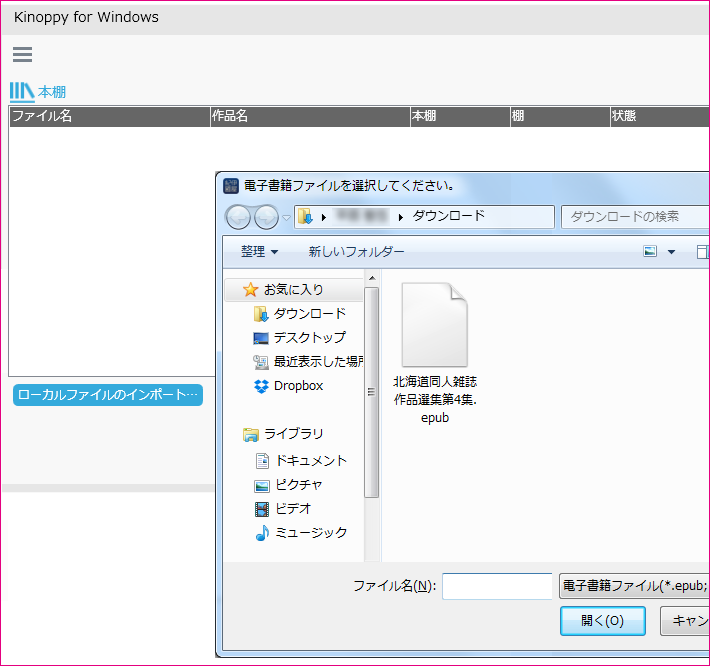Click navigation pane scrollbar thumb
The width and height of the screenshot is (710, 666).
point(372,392)
